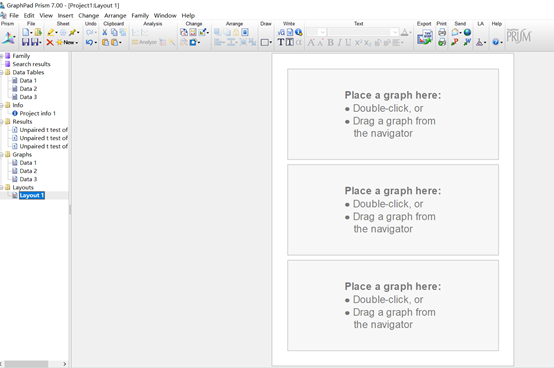The width and height of the screenshot is (554, 368).
Task: Send to PowerPoint with the P icon
Action: pyautogui.click(x=455, y=42)
